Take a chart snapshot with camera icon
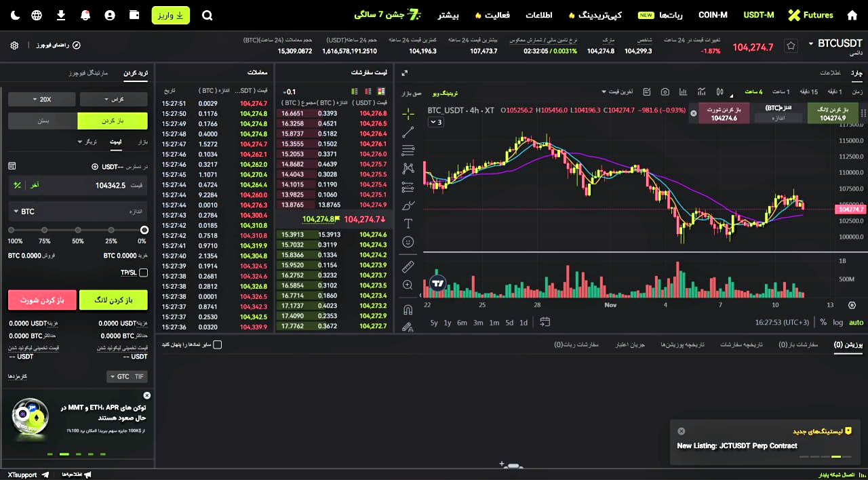The width and height of the screenshot is (868, 480). point(665,92)
